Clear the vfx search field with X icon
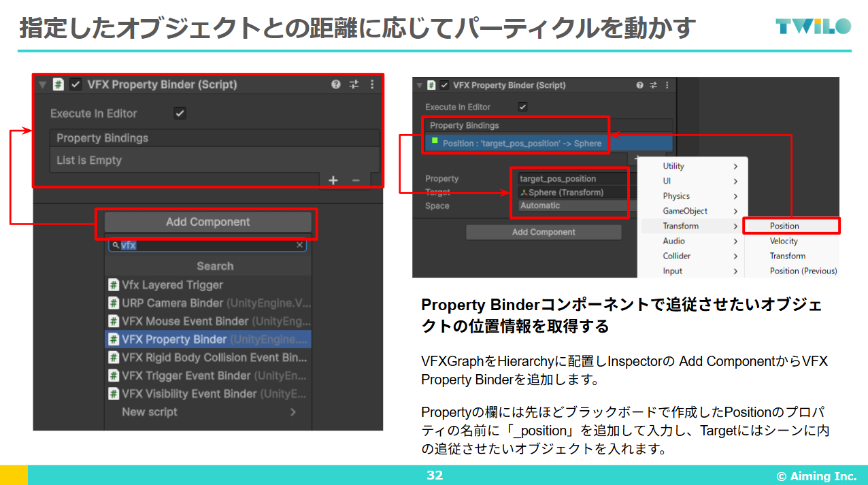The width and height of the screenshot is (868, 485). (x=299, y=245)
